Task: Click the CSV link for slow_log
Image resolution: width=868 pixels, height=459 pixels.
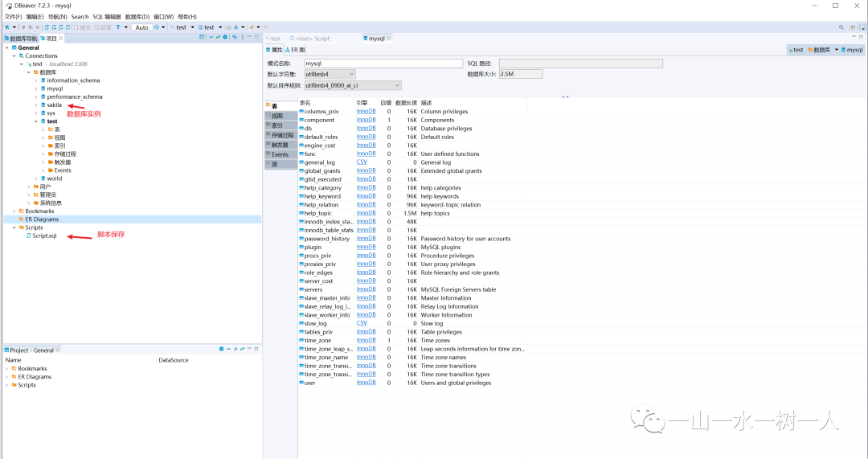Action: [362, 323]
